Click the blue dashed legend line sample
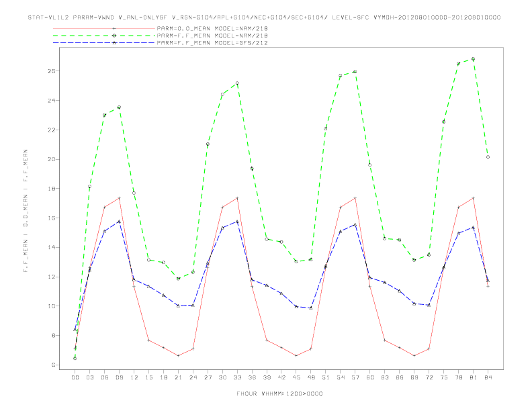The height and width of the screenshot is (411, 532). pos(104,43)
